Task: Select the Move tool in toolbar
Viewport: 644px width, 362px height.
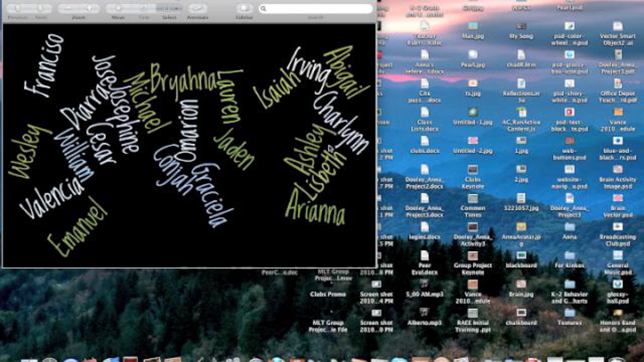Action: pos(118,9)
